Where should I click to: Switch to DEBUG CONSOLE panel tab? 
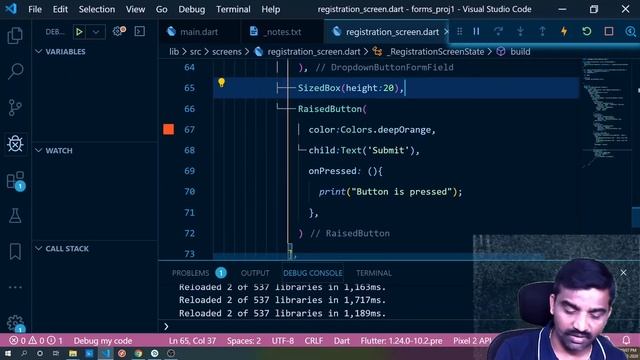pyautogui.click(x=313, y=273)
